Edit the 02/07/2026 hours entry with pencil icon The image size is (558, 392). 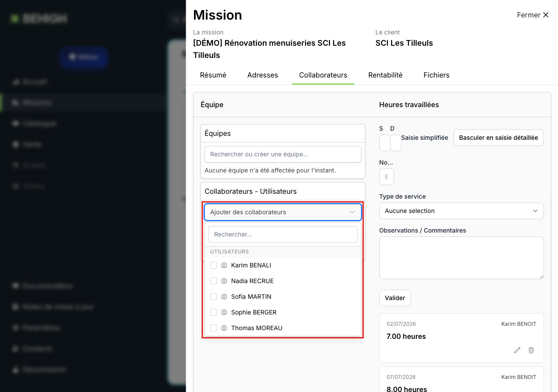(x=517, y=350)
